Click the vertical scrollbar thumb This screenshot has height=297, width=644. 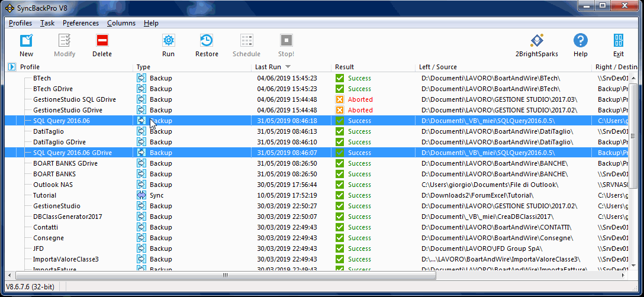coord(633,135)
